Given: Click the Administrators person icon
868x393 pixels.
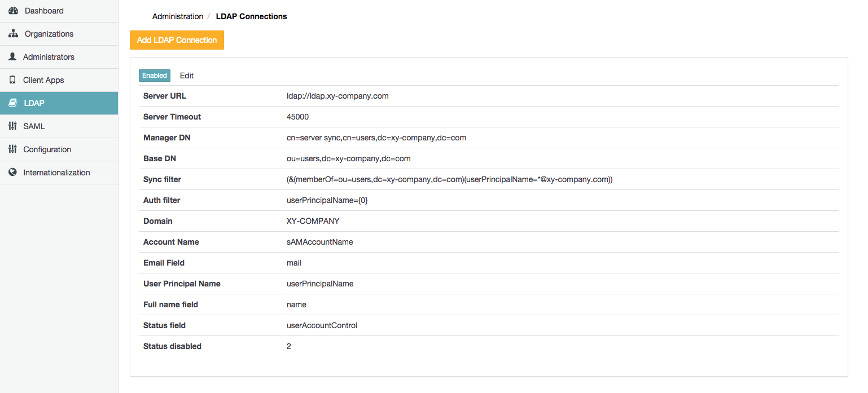Looking at the screenshot, I should coord(12,57).
